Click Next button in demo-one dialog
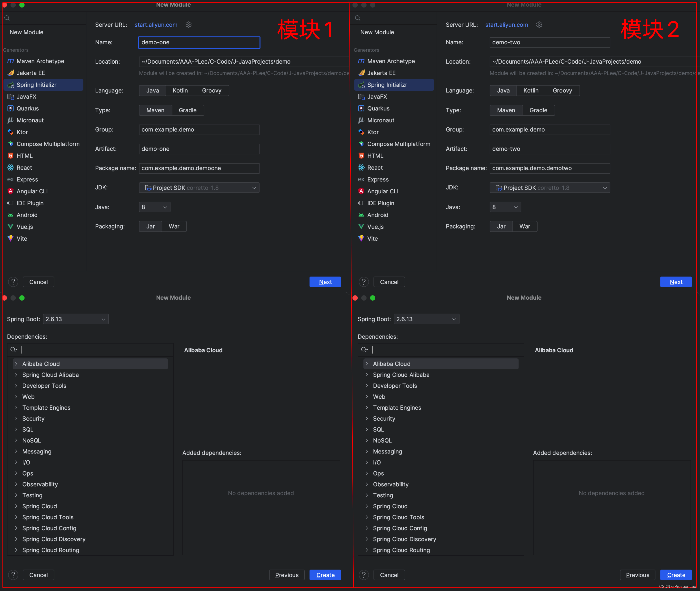The image size is (700, 591). click(325, 282)
